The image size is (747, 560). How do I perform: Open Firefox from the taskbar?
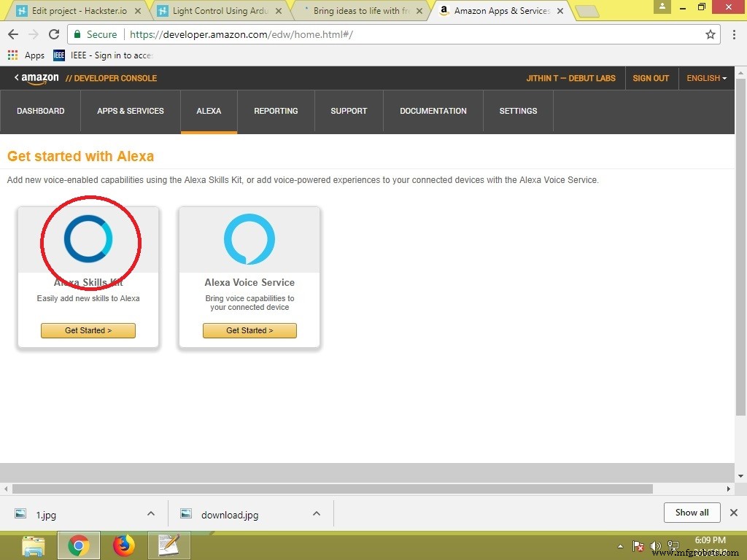pos(124,545)
